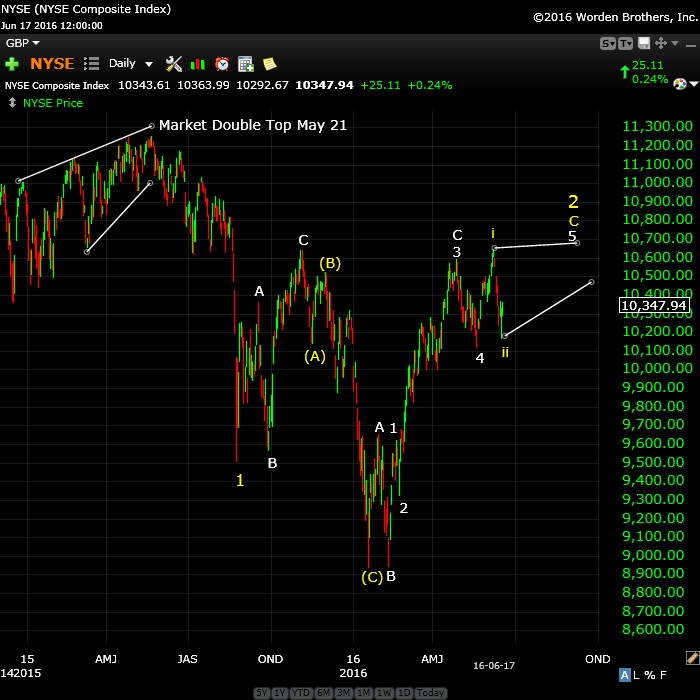This screenshot has height=700, width=700.
Task: Click the minimize dash in chart title bar
Action: tap(691, 46)
